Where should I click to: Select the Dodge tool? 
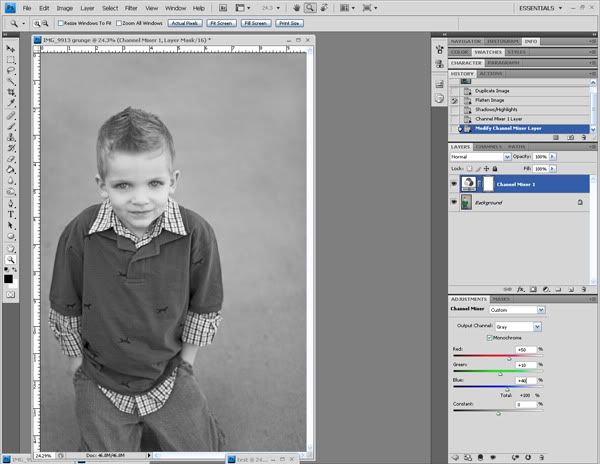tap(10, 191)
